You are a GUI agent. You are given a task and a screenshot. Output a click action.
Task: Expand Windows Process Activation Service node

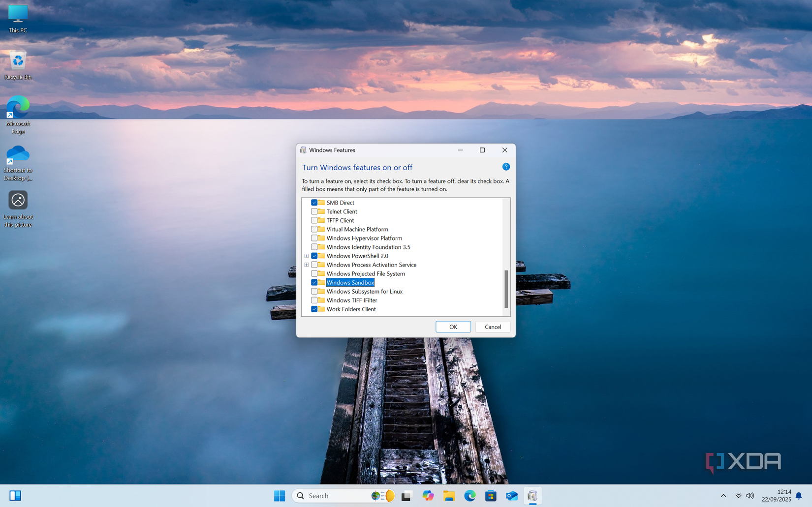click(306, 265)
